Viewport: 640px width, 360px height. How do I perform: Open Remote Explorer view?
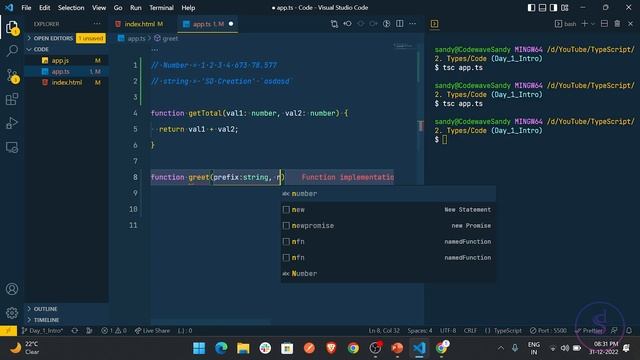(x=12, y=147)
